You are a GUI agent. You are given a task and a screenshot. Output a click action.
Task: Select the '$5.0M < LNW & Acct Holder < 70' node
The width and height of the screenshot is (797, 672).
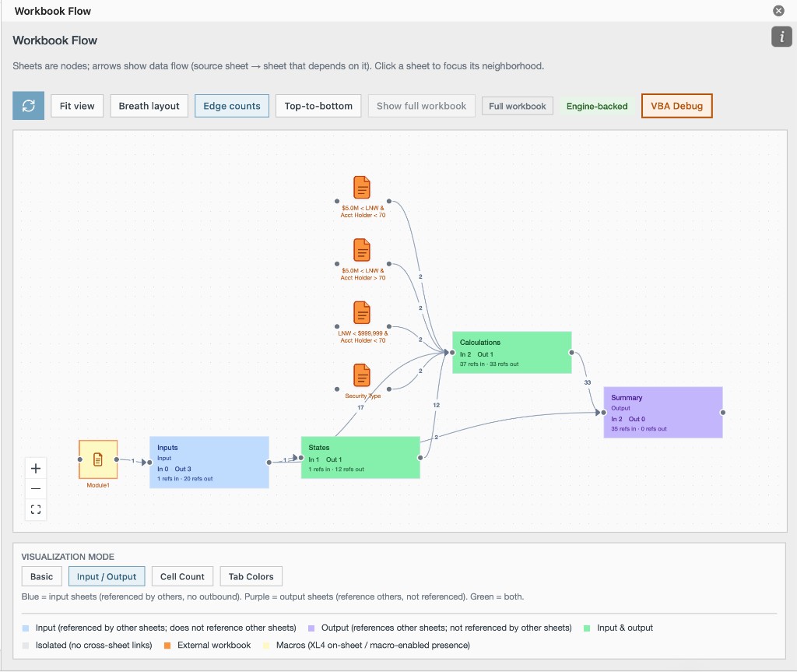(x=362, y=188)
